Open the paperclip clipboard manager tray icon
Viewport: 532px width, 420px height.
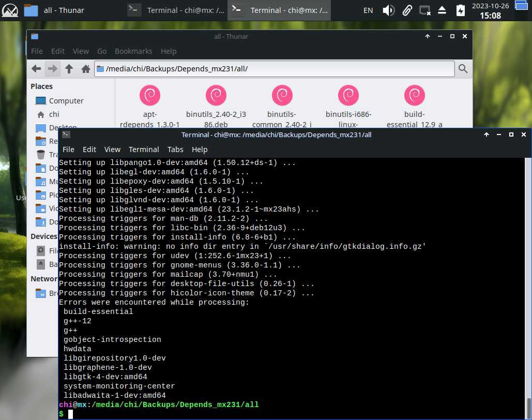pos(407,10)
